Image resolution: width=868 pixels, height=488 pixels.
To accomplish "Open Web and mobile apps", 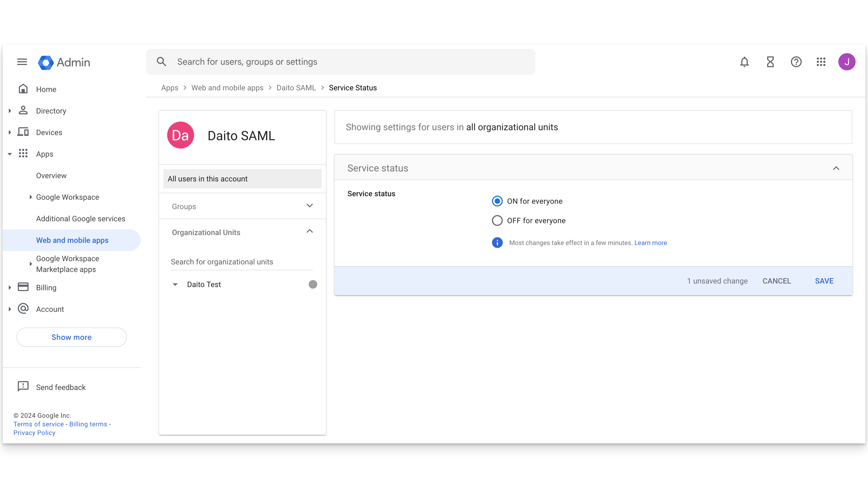I will [72, 240].
